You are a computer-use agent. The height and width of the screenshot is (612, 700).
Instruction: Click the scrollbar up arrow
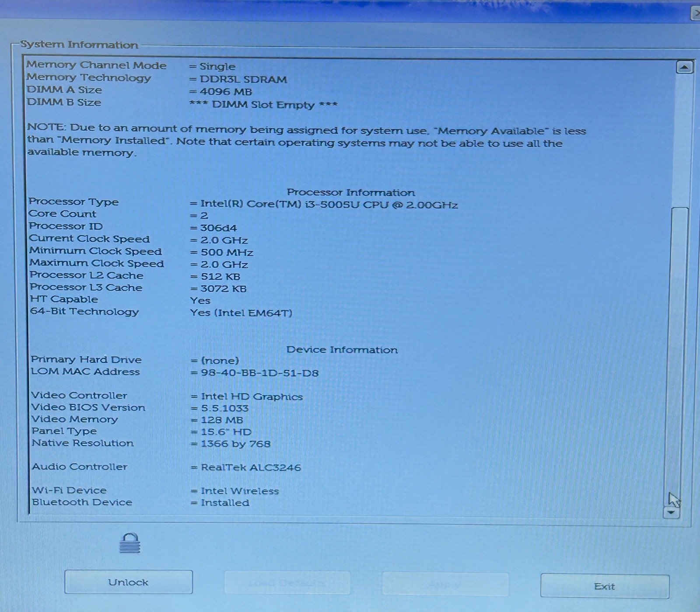point(684,67)
